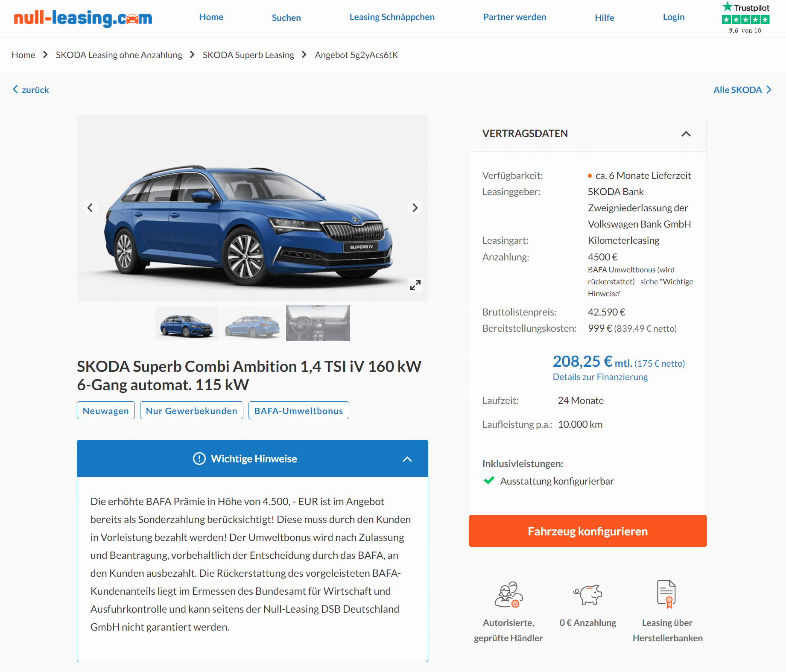786x672 pixels.
Task: Open the Alle SKODA link
Action: point(742,90)
